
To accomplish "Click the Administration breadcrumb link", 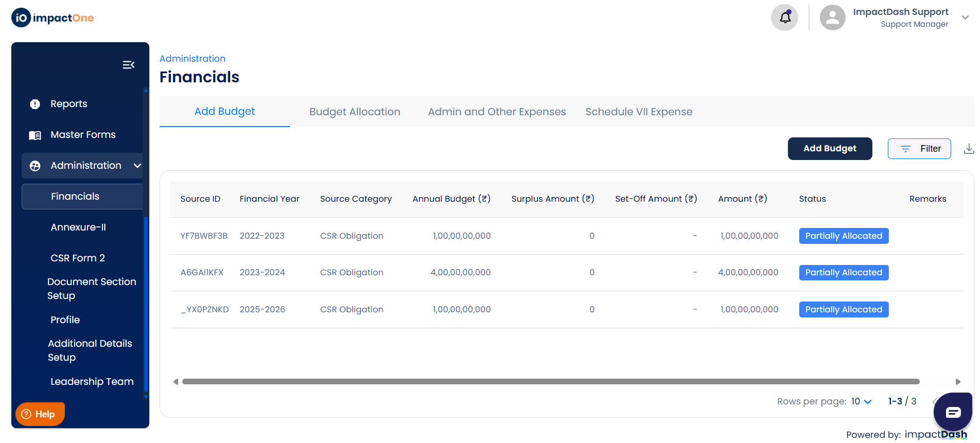I will (192, 59).
